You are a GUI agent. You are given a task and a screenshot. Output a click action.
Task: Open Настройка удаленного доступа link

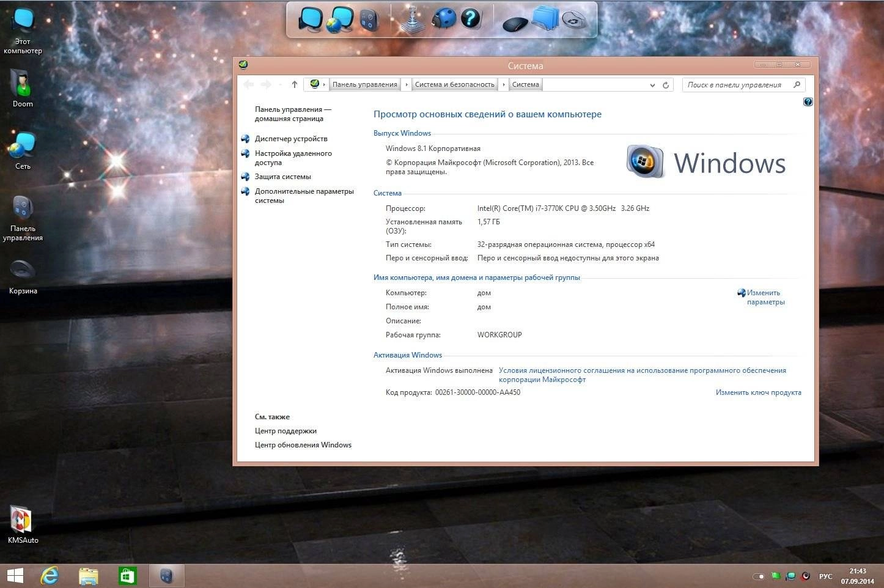(293, 158)
